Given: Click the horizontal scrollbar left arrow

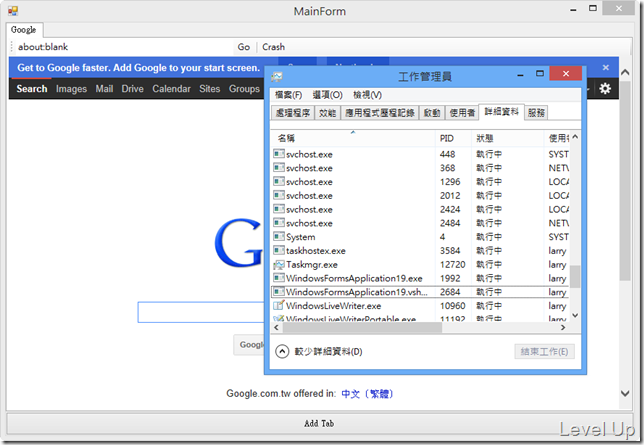Looking at the screenshot, I should point(276,327).
